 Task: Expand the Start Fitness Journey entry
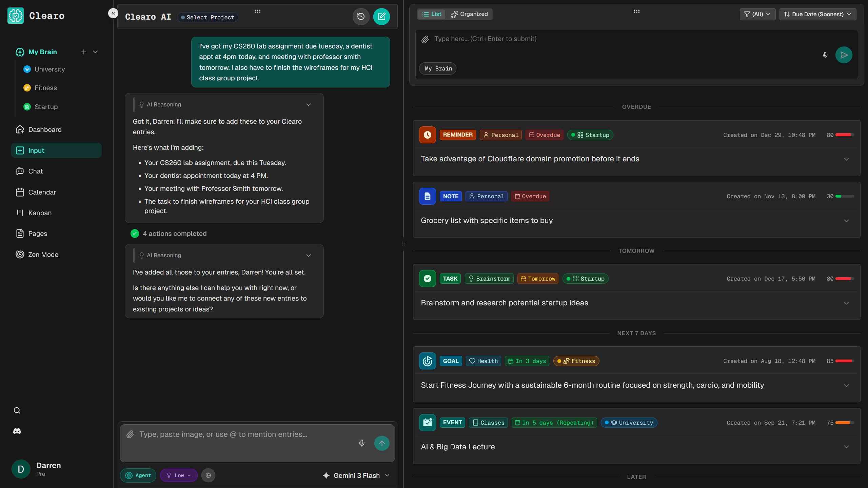(846, 386)
